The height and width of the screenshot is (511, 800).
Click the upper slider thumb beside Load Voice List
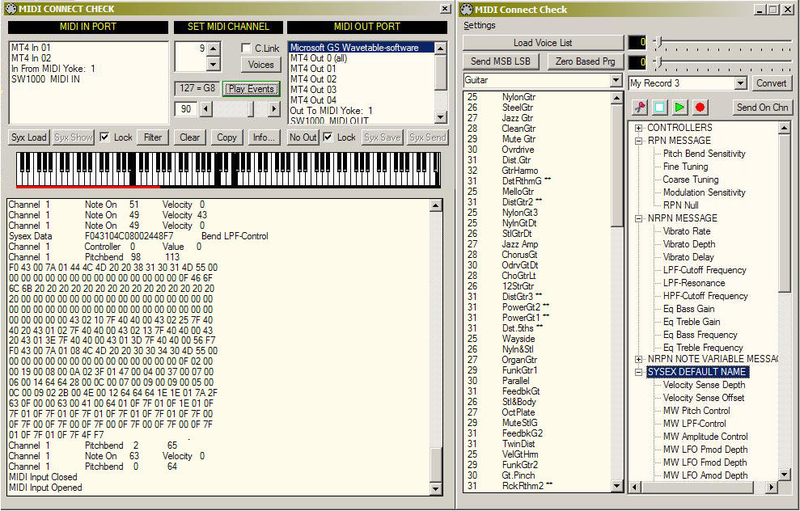(x=659, y=42)
